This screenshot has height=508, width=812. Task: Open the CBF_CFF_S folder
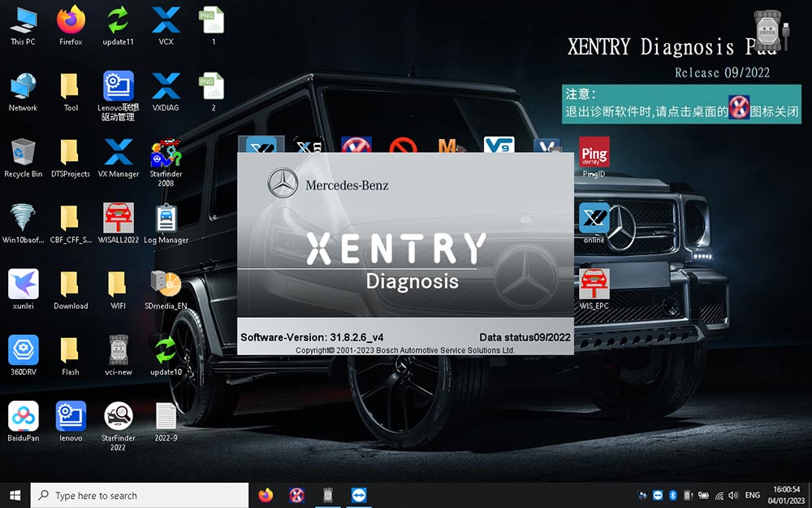tap(71, 224)
